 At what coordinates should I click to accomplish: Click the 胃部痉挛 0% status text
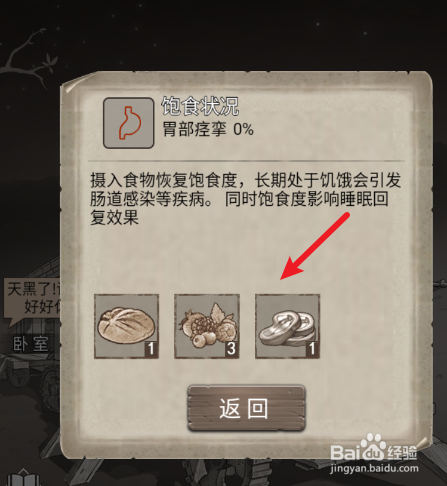[208, 129]
